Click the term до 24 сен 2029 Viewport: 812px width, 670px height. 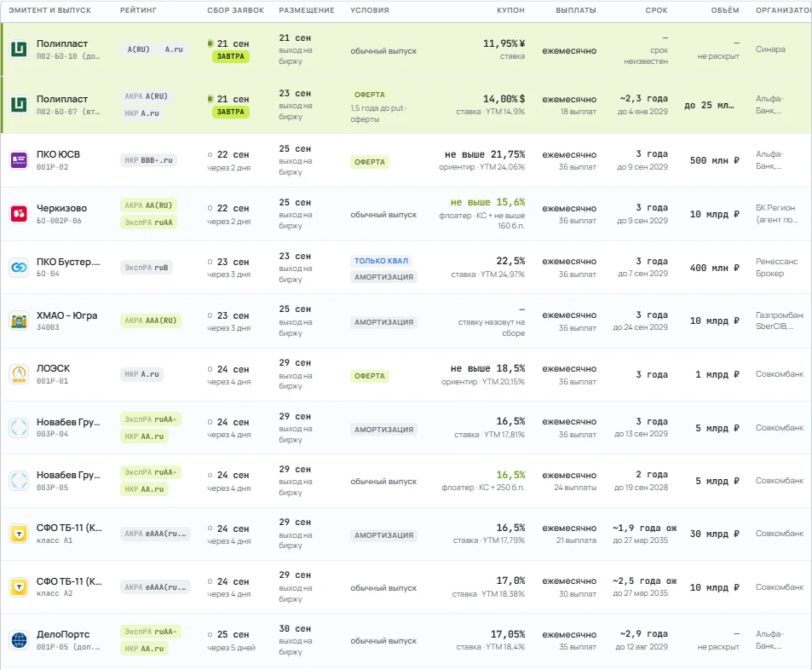(641, 327)
